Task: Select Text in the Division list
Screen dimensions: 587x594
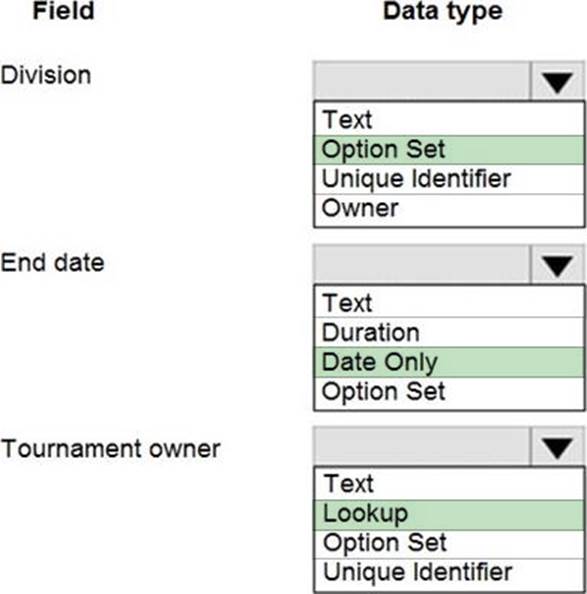Action: [x=449, y=120]
